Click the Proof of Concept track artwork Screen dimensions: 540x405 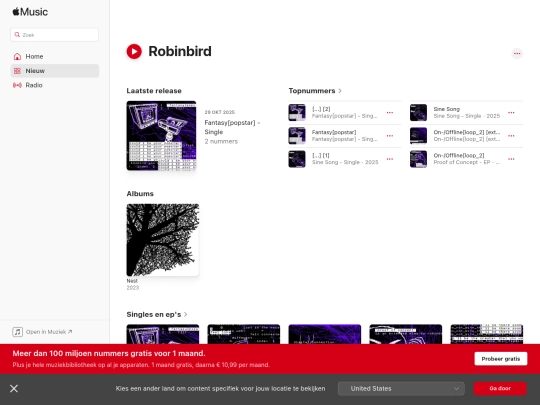click(x=418, y=159)
